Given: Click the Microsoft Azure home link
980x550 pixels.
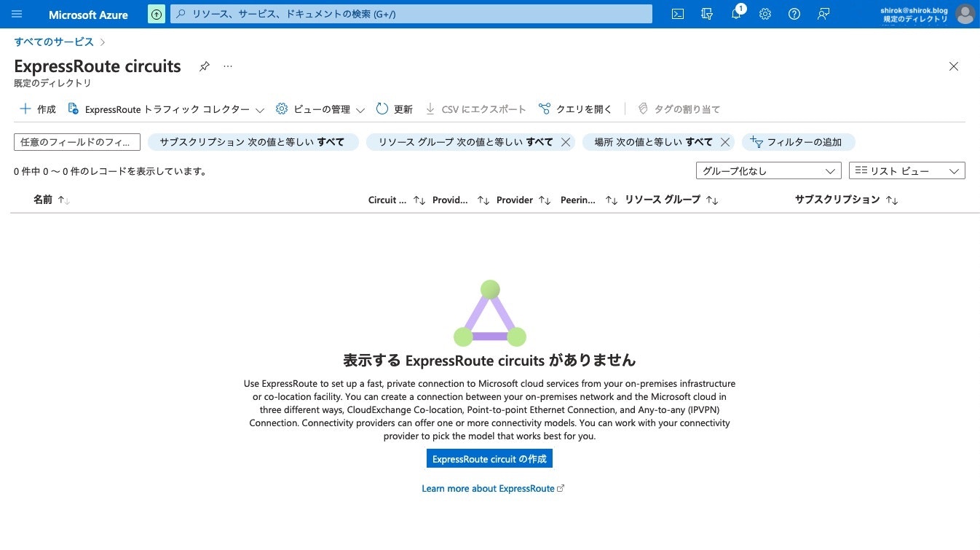Looking at the screenshot, I should click(x=88, y=15).
